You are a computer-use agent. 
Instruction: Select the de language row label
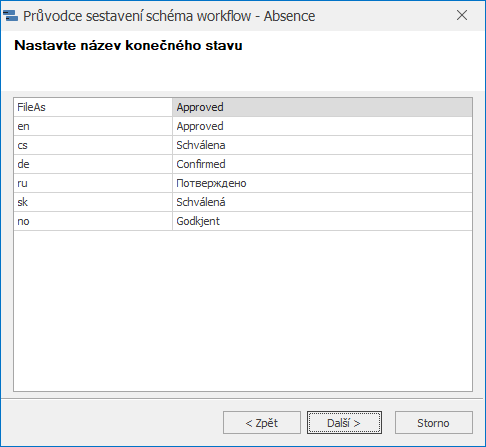click(93, 164)
